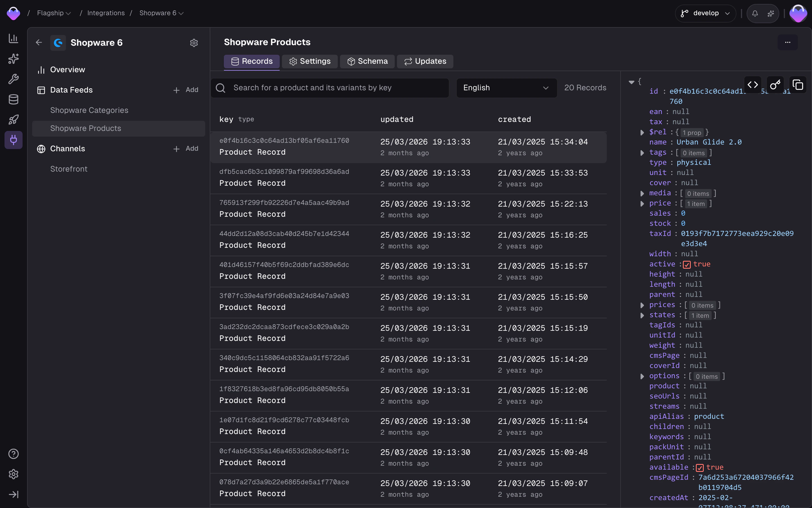Screen dimensions: 812x508
Task: Open the Shopware 6 breadcrumb dropdown
Action: pos(161,13)
